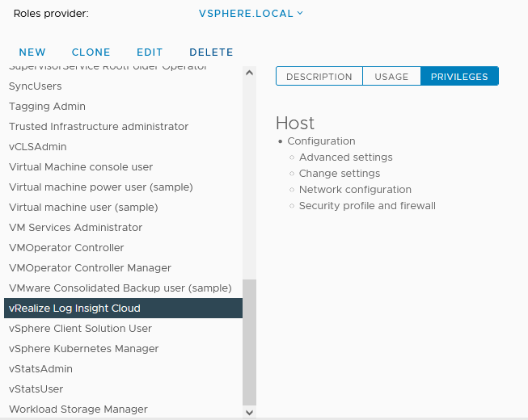Click the CLONE role button

(x=91, y=52)
